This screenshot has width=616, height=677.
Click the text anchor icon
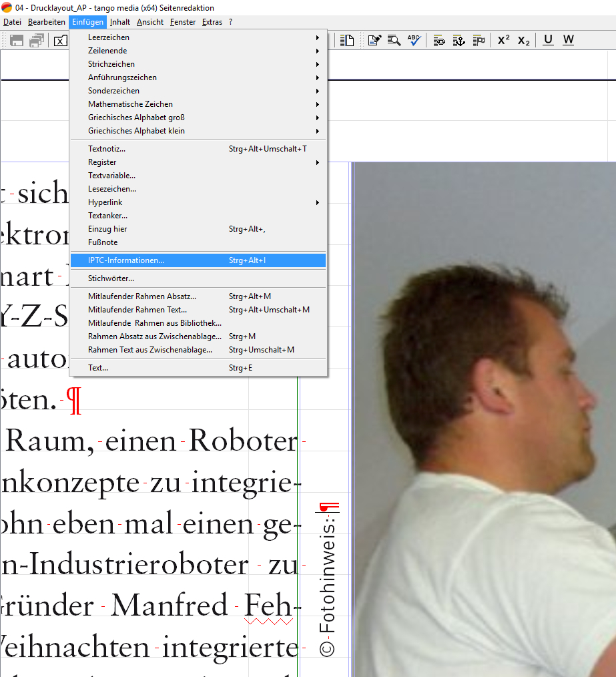point(458,40)
